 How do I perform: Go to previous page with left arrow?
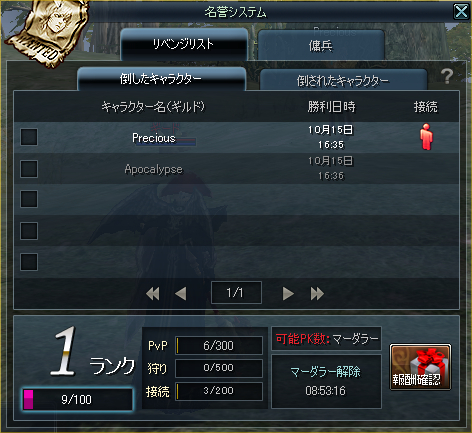(x=181, y=294)
